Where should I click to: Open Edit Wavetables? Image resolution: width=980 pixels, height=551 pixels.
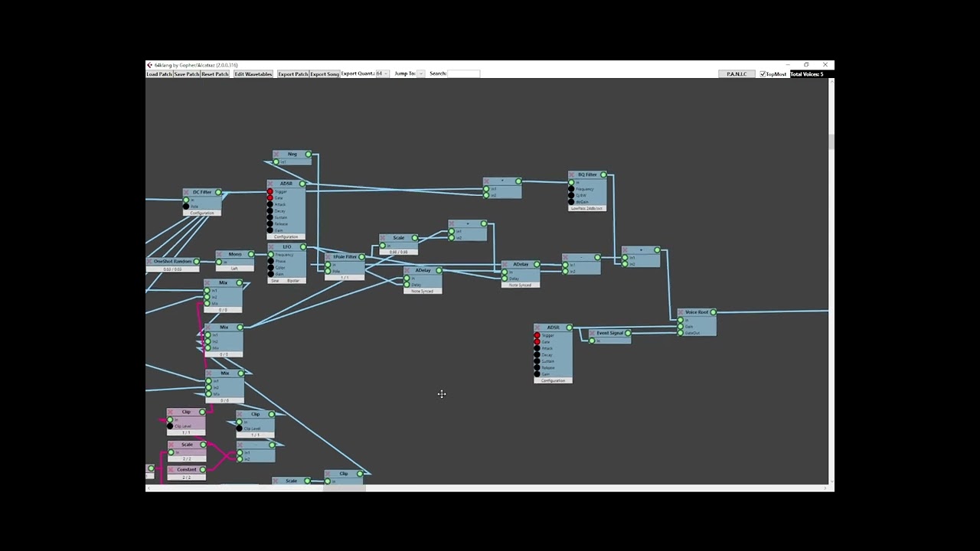(x=253, y=74)
